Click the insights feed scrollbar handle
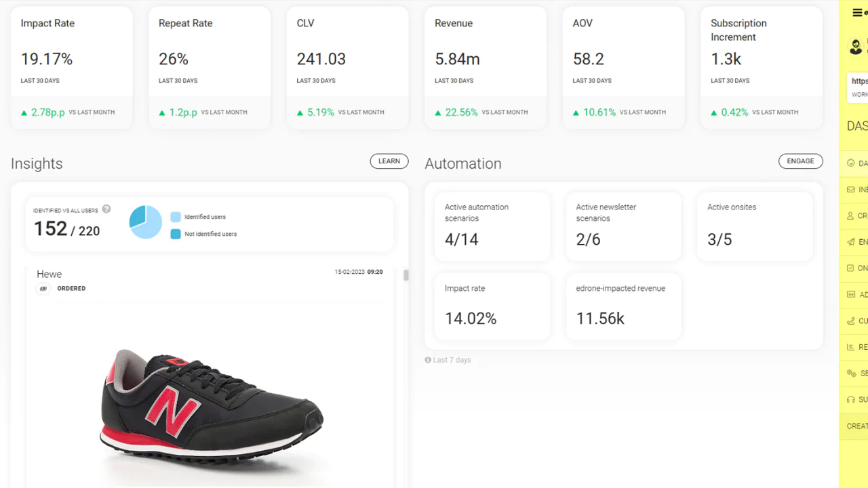 point(406,275)
